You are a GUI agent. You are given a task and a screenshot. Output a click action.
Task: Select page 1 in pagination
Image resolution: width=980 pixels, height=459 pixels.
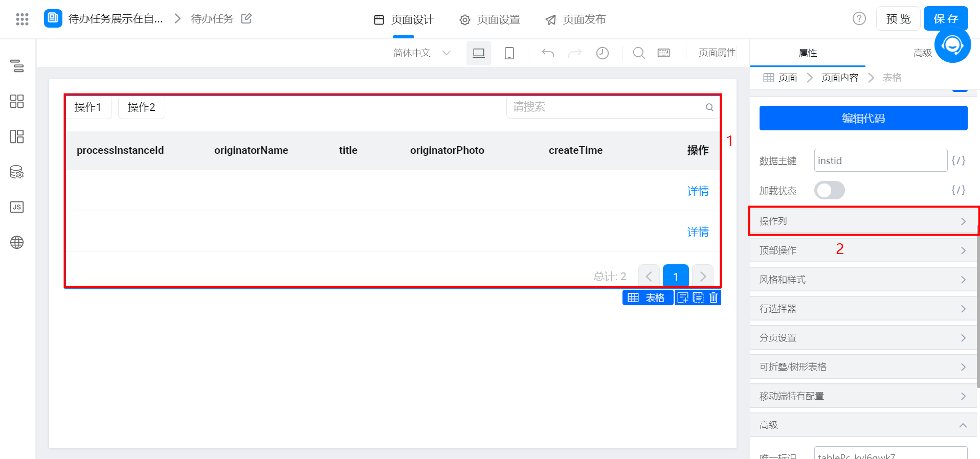pos(676,277)
